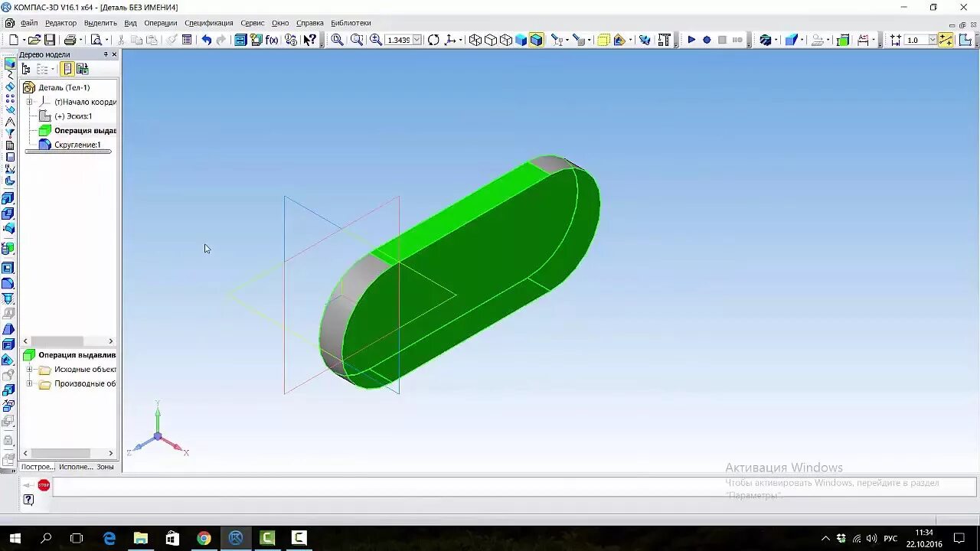The width and height of the screenshot is (980, 551).
Task: Undo the last action with blue arrow
Action: click(206, 40)
